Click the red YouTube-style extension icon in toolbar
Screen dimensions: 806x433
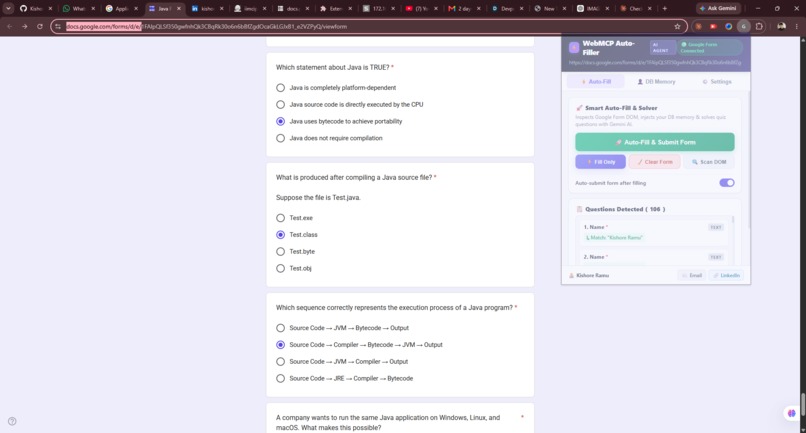pyautogui.click(x=713, y=26)
